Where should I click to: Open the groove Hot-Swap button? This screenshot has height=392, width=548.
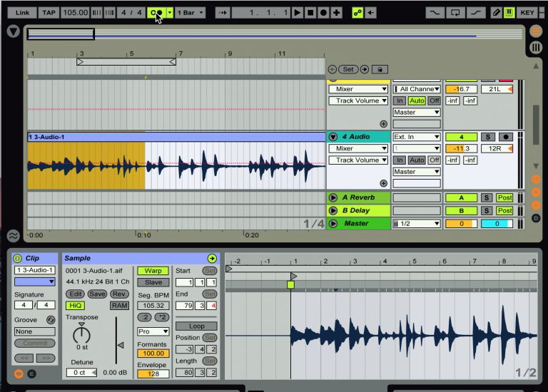(x=51, y=320)
